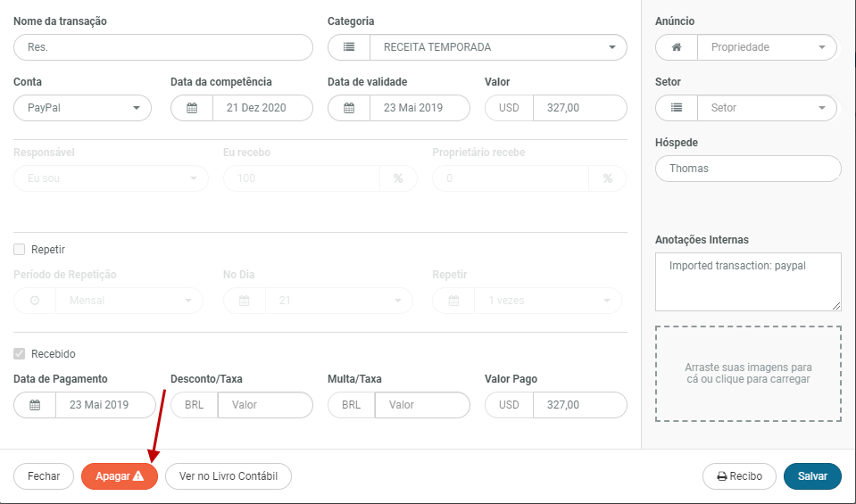Viewport: 856px width, 504px height.
Task: Click the image upload drop area
Action: (x=748, y=373)
